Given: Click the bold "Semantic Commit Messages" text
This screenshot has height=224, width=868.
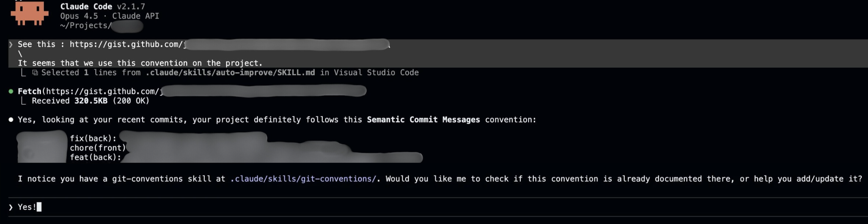Looking at the screenshot, I should click(423, 120).
